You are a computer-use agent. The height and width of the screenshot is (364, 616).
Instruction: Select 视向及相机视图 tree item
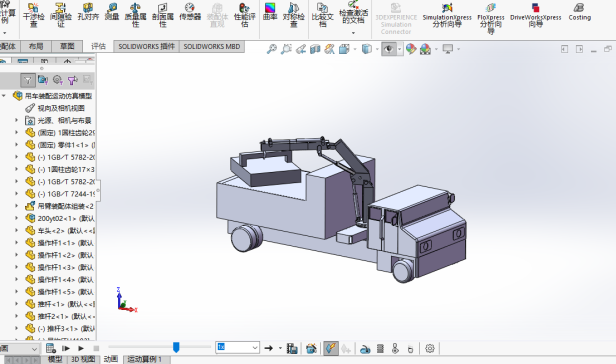(61, 108)
